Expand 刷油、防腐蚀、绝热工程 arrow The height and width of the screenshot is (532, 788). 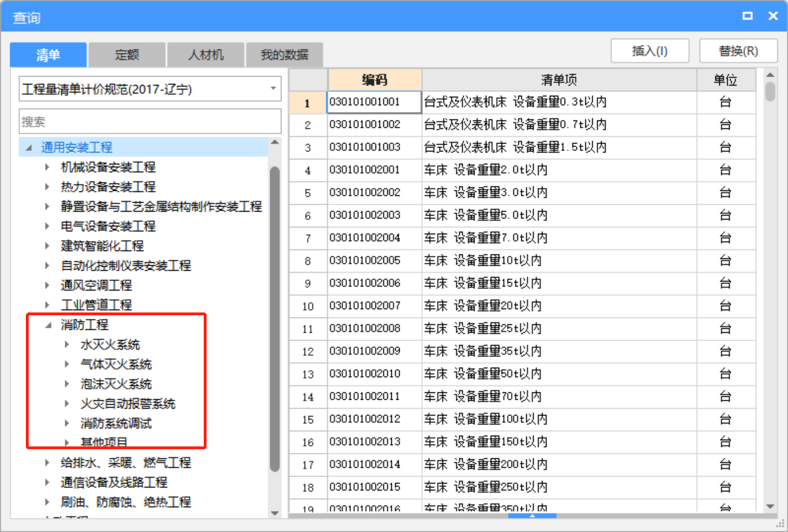pyautogui.click(x=48, y=502)
